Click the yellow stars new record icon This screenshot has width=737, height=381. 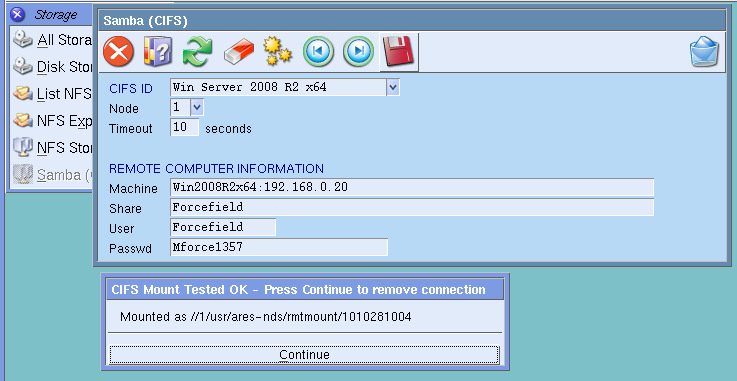(x=277, y=51)
